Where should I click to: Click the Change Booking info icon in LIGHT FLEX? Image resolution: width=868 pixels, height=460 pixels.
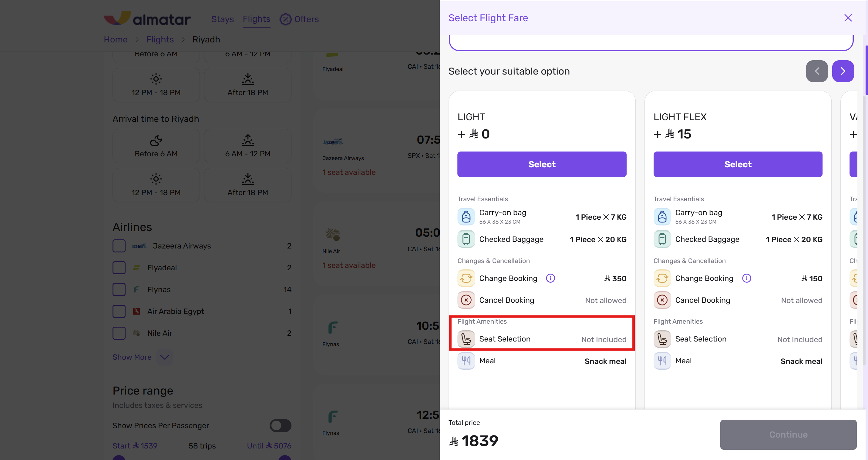click(x=746, y=278)
